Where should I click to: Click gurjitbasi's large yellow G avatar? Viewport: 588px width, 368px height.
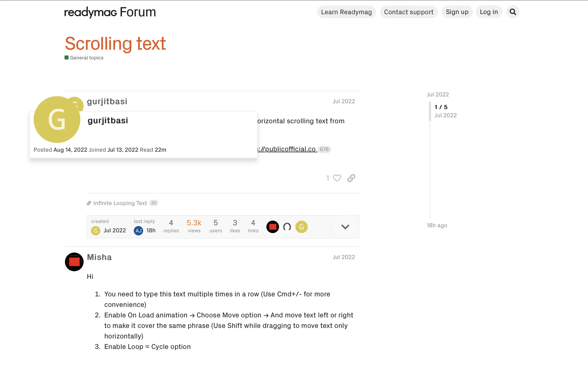click(57, 120)
